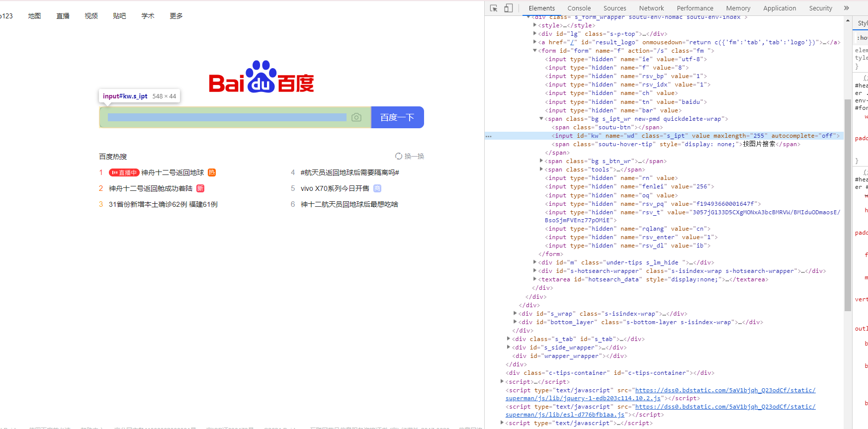Expand the div class="s_tab" node
Viewport: 868px width, 429px height.
pos(509,339)
